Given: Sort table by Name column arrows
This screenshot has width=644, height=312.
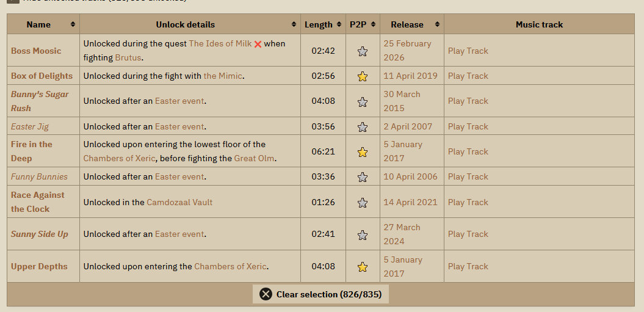Looking at the screenshot, I should coord(73,24).
